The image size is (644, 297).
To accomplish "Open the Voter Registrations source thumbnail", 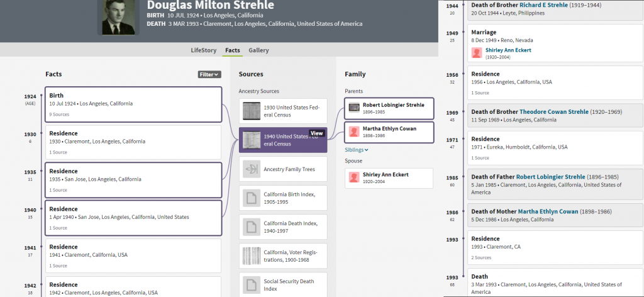I will coord(252,256).
